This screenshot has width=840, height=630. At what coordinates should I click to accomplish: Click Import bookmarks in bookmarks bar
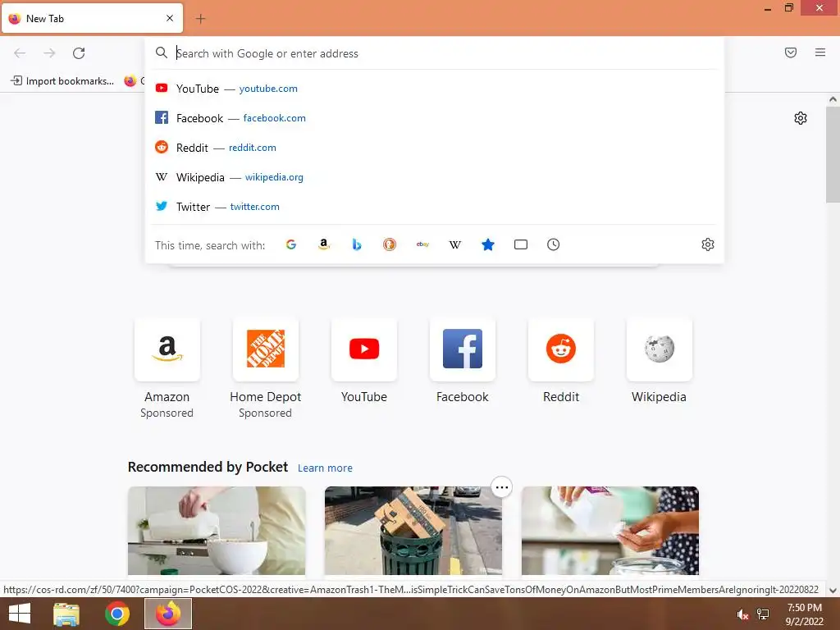click(x=62, y=81)
